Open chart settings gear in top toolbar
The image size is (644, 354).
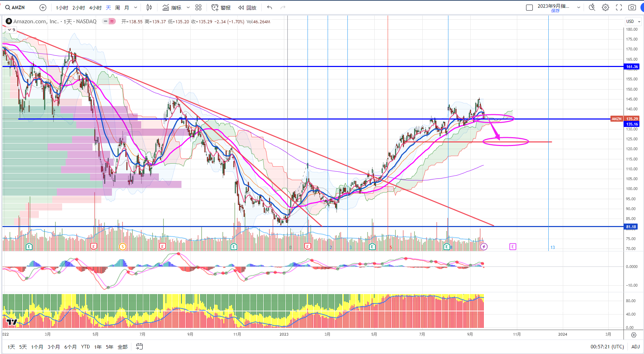[606, 7]
